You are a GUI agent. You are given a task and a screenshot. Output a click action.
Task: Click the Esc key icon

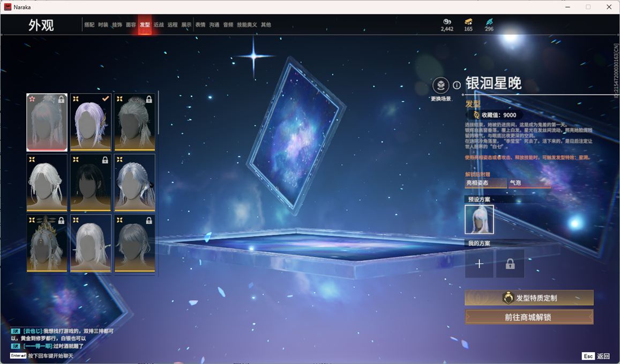[x=588, y=356]
